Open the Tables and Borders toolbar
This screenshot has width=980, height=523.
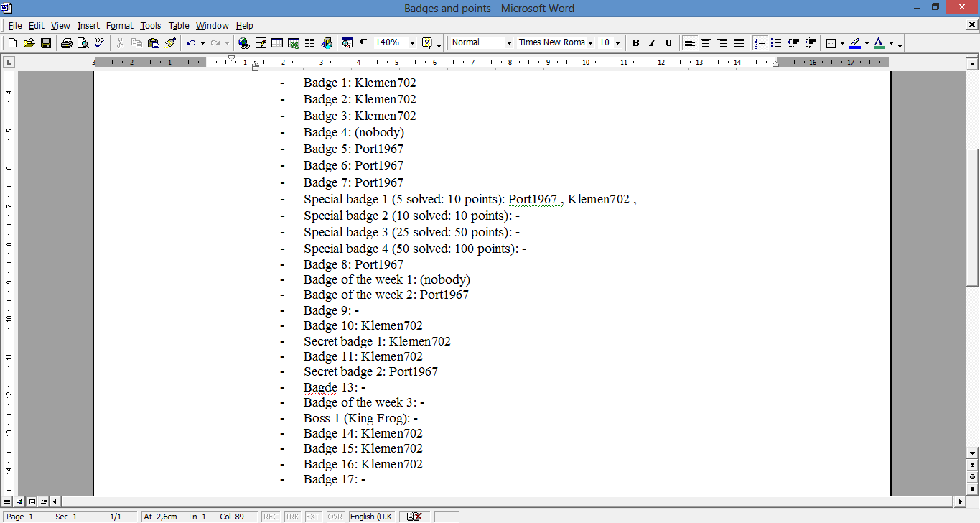(x=261, y=43)
